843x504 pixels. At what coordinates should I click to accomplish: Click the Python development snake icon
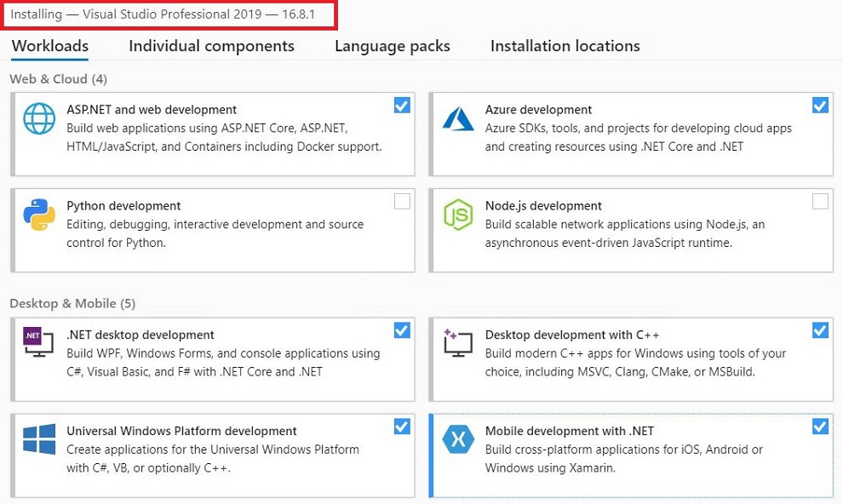pos(39,215)
